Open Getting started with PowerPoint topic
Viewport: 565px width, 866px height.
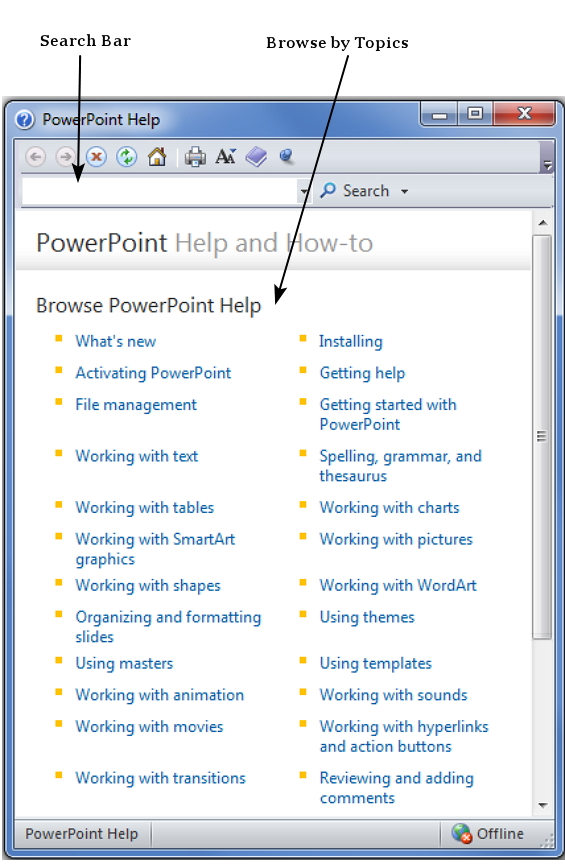click(388, 414)
